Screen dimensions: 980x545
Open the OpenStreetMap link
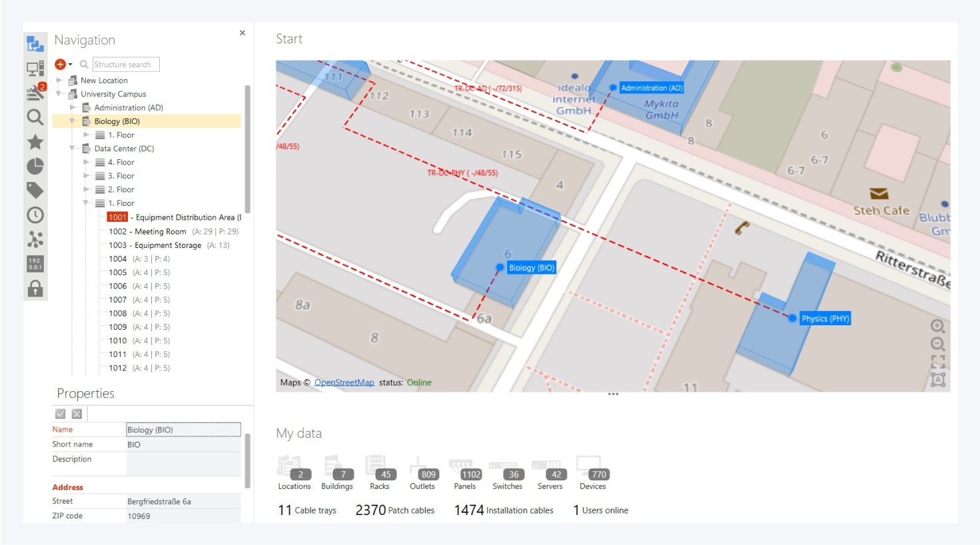click(x=344, y=382)
